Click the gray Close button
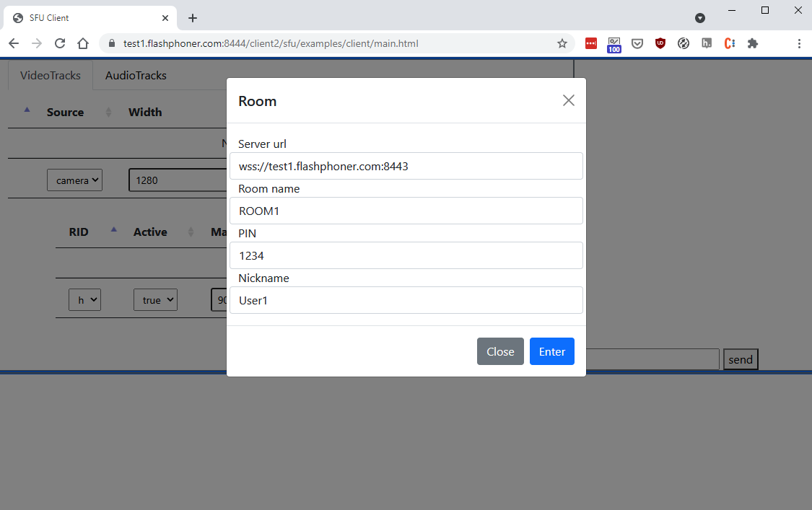Screen dimensions: 812x510 point(500,351)
